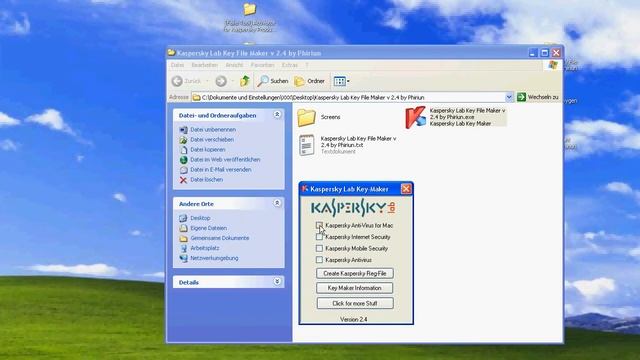Check Kaspersky Antivirus option
Screen dimensions: 640x360
pos(319,260)
